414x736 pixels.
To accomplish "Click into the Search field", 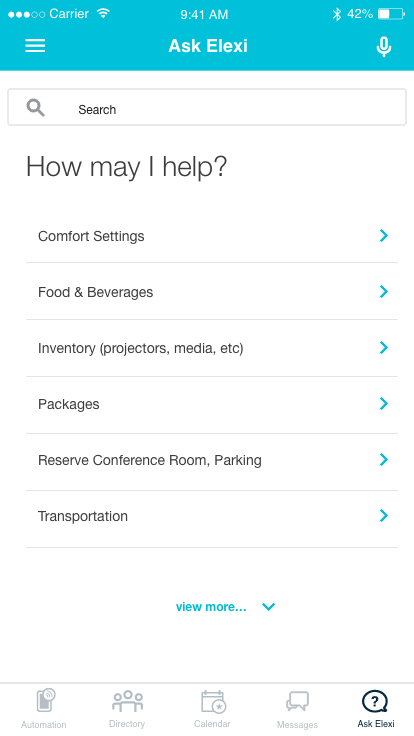I will 207,107.
